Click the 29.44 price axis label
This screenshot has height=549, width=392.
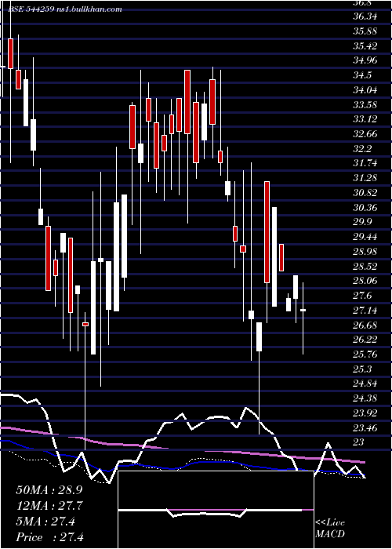click(365, 237)
